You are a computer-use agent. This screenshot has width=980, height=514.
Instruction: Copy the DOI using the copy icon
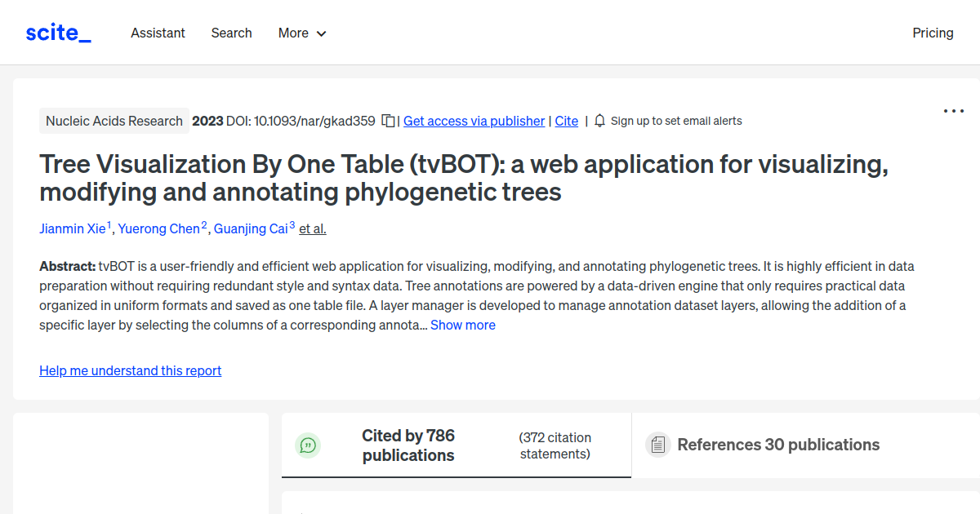click(x=388, y=120)
